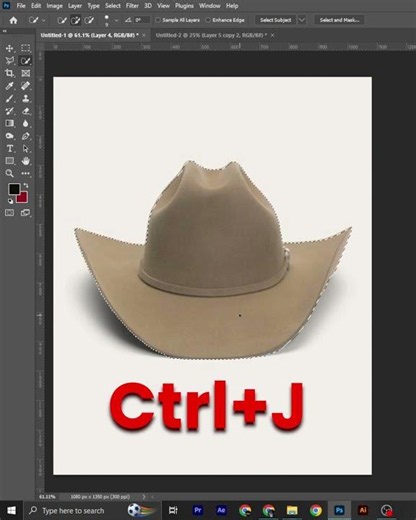416x520 pixels.
Task: Expand the status bar info arrow
Action: click(144, 497)
